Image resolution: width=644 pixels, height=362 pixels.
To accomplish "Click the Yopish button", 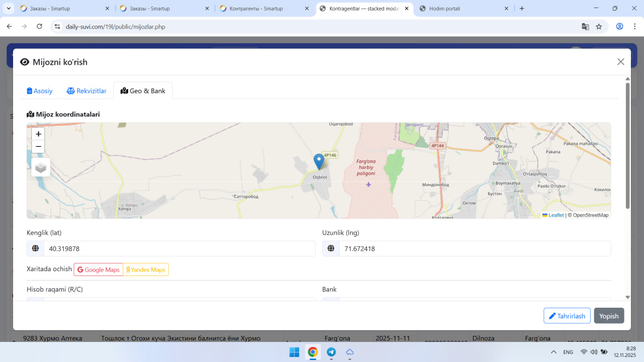I will coord(609,316).
